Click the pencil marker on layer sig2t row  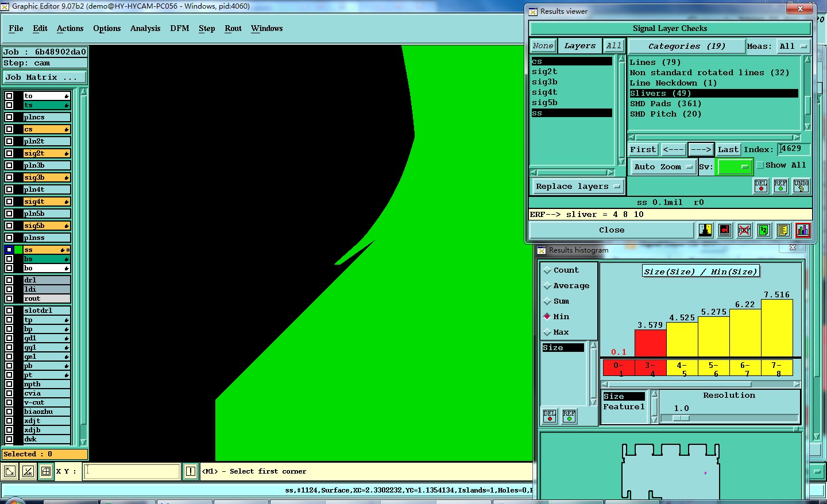point(67,153)
